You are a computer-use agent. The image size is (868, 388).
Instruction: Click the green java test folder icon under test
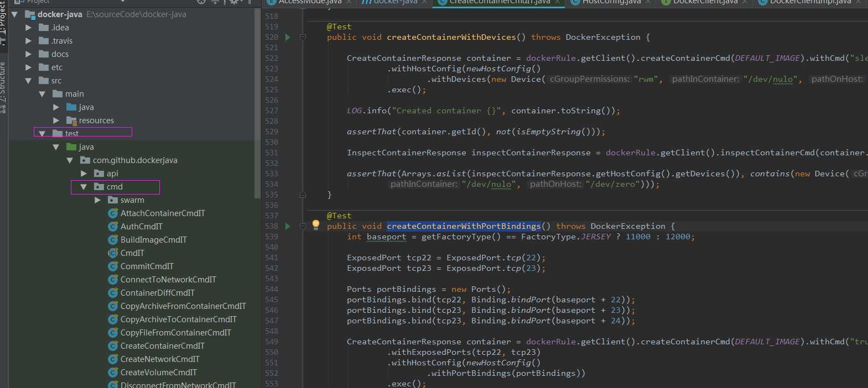click(x=71, y=147)
